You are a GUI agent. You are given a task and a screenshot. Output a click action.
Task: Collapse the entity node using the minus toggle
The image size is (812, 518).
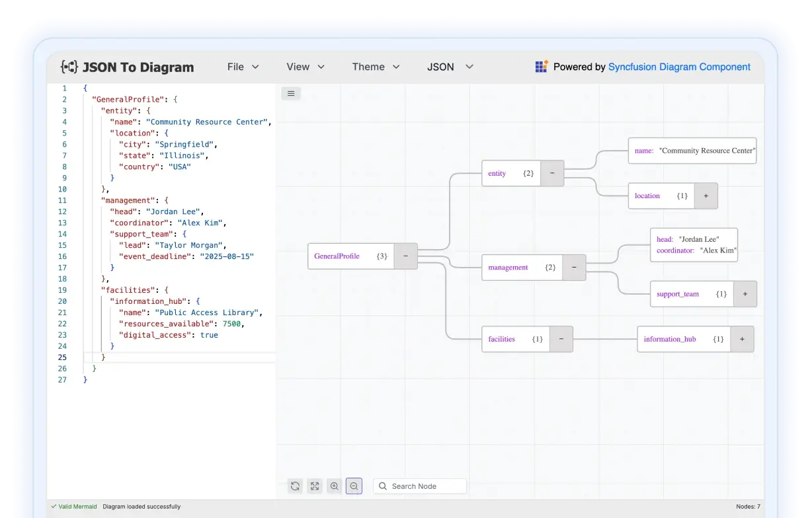coord(552,173)
